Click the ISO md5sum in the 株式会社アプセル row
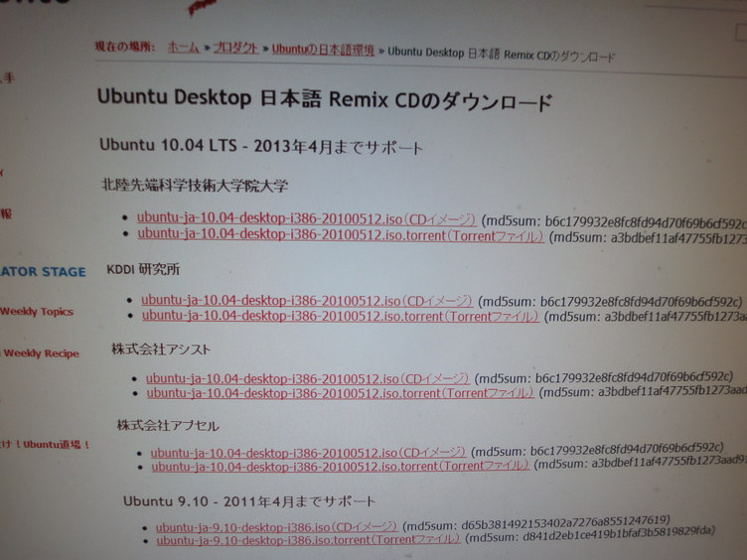This screenshot has height=560, width=747. 597,449
